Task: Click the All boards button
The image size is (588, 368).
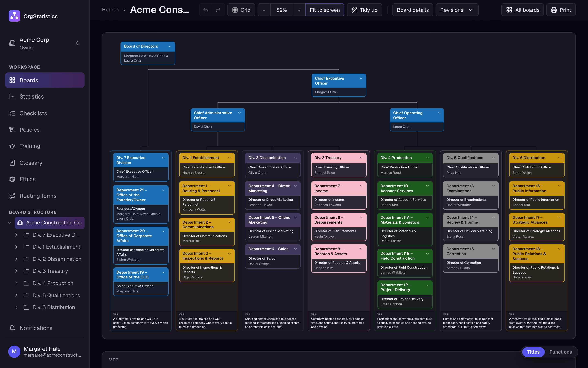Action: (522, 10)
